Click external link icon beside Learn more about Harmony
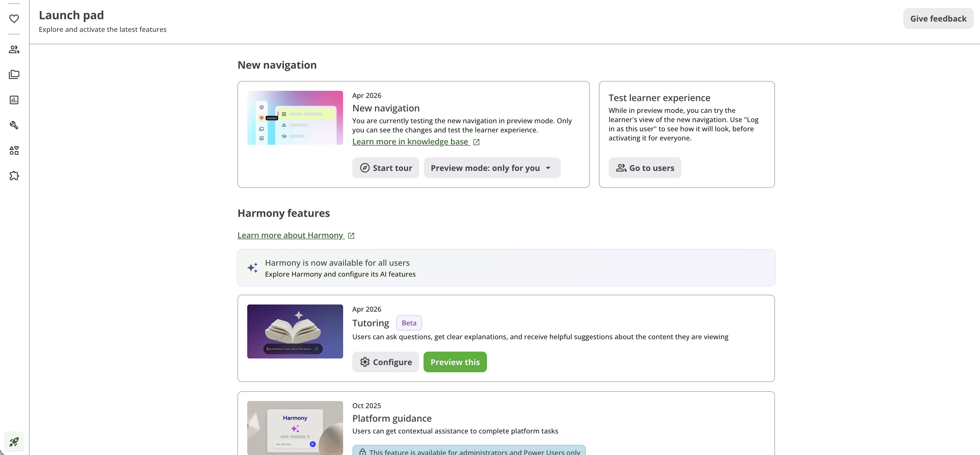 coord(351,236)
